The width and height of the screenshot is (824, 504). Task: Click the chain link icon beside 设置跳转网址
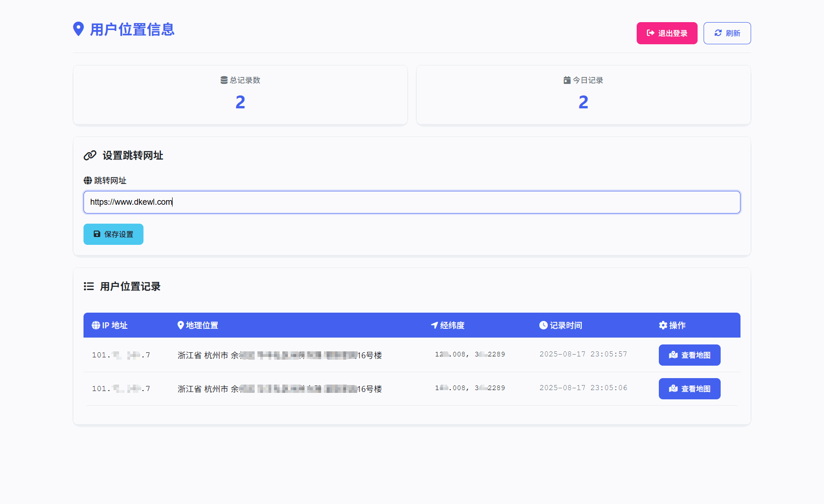pyautogui.click(x=90, y=155)
